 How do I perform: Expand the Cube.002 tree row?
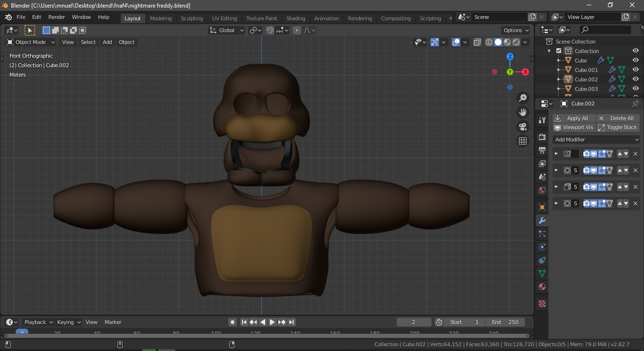(x=559, y=79)
